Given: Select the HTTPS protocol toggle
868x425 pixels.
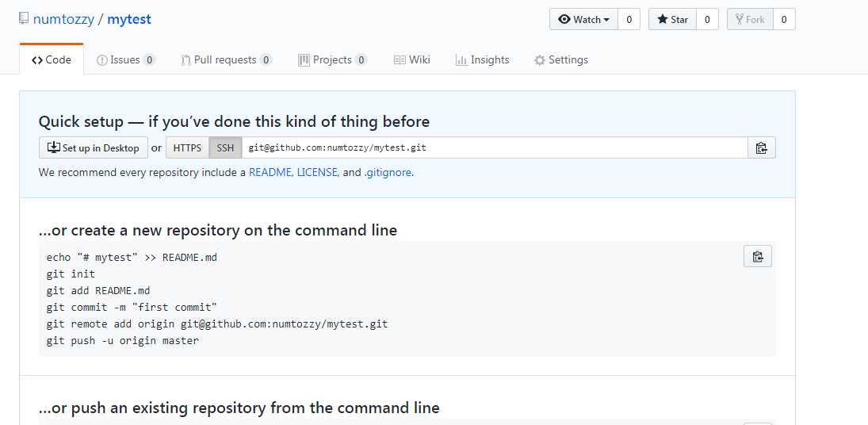Looking at the screenshot, I should pos(187,147).
